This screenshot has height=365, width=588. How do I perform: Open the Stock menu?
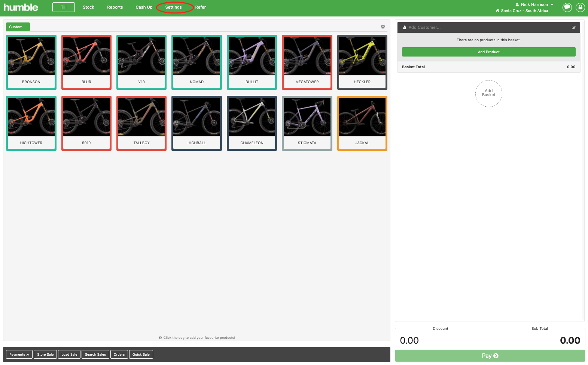[88, 7]
